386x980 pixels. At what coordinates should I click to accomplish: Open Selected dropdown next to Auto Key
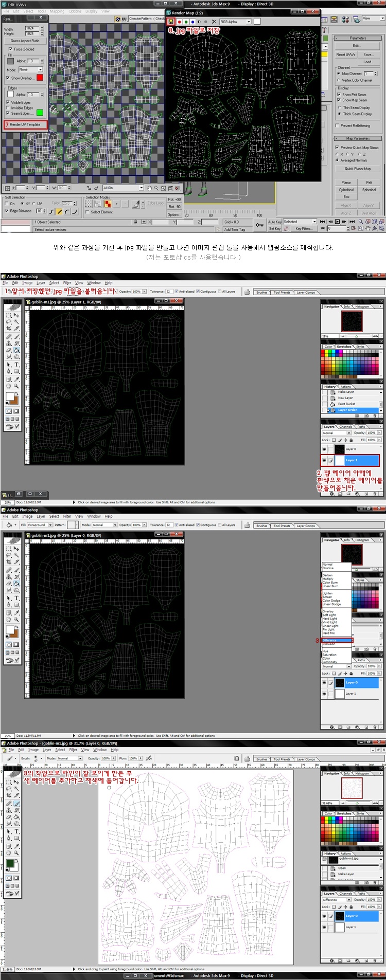click(300, 222)
